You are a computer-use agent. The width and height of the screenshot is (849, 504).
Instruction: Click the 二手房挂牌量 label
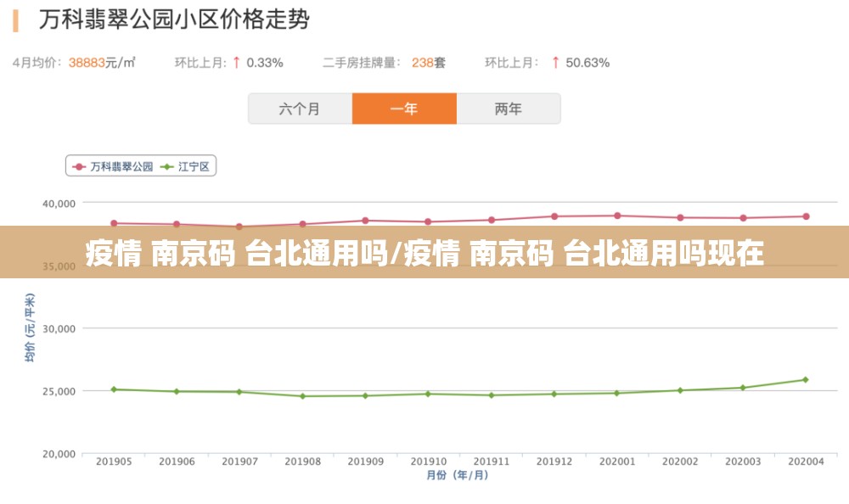(x=362, y=63)
